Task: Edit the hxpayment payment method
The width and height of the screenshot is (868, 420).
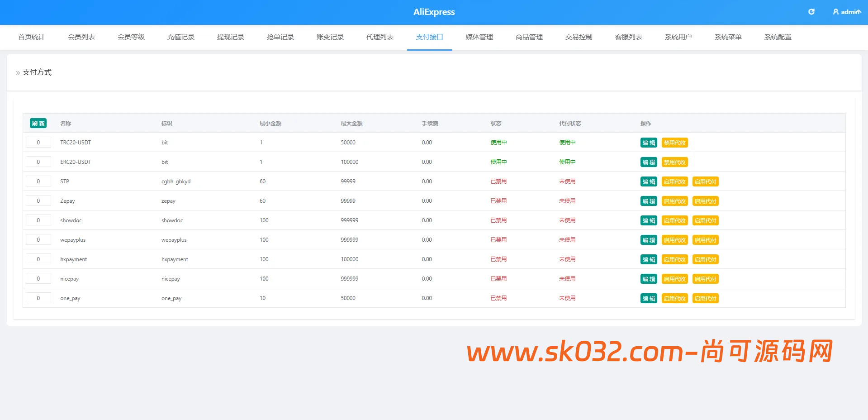Action: tap(649, 259)
